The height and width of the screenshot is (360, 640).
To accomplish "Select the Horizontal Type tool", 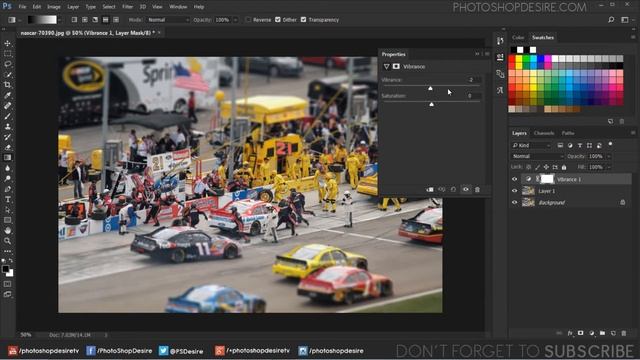I will (7, 199).
